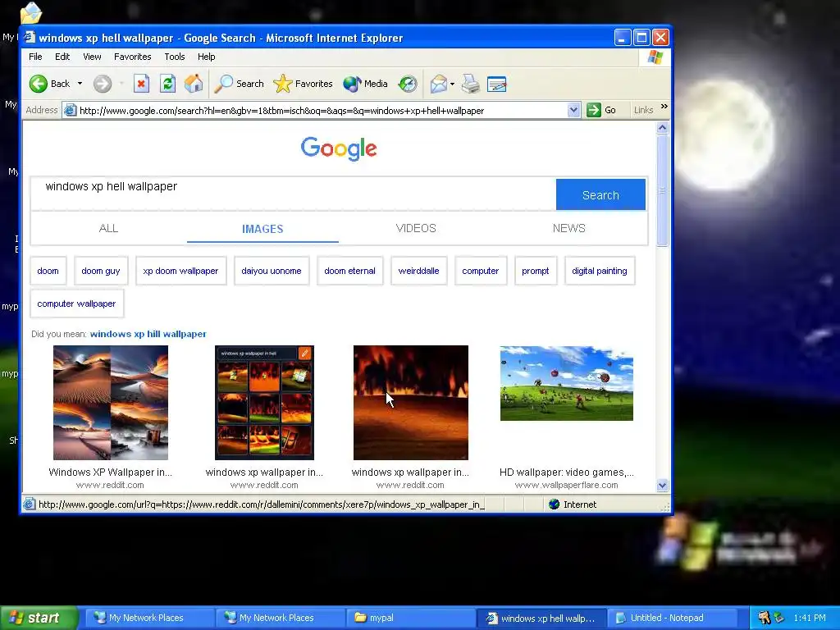Click the Google search text field
Screen dimensions: 840x630
[293, 194]
